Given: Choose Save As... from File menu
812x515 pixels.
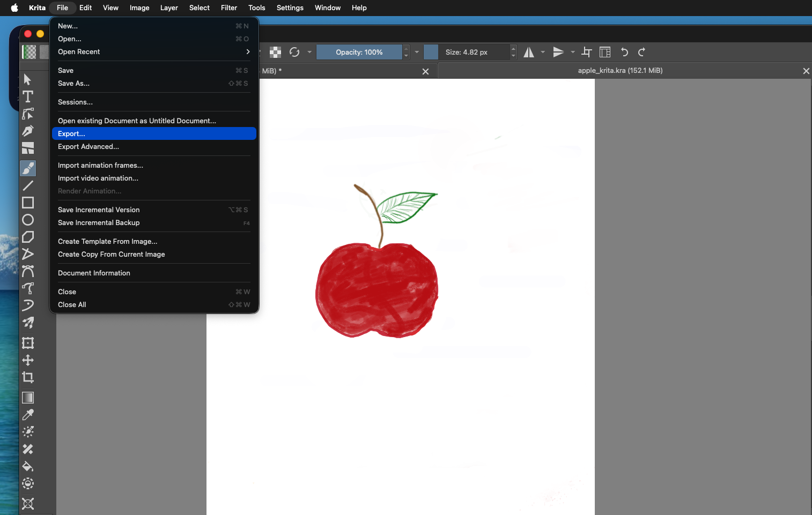Looking at the screenshot, I should [x=154, y=84].
